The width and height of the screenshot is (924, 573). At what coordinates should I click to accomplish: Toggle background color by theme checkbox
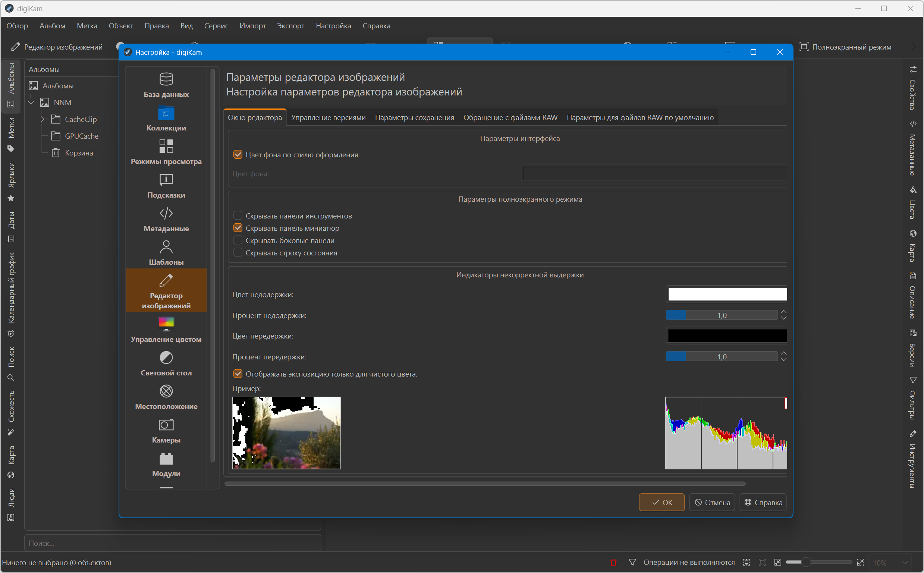(238, 155)
